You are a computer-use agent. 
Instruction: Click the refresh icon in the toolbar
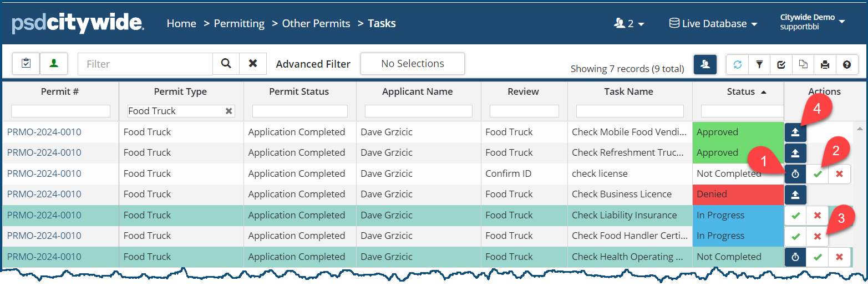coord(737,64)
